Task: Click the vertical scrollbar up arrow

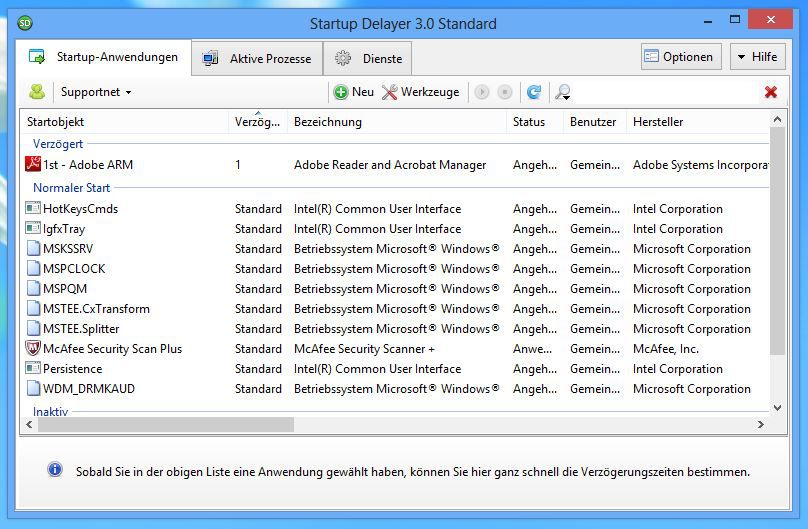Action: point(778,120)
